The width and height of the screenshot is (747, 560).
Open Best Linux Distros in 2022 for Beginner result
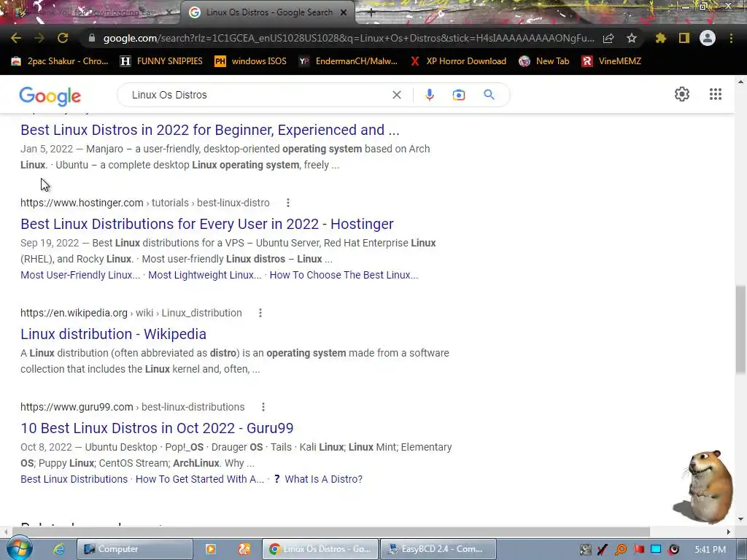tap(209, 130)
